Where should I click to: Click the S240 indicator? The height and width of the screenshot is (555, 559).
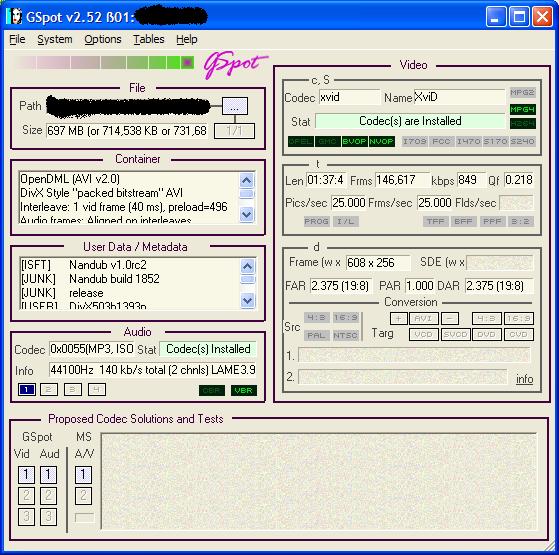tap(522, 142)
